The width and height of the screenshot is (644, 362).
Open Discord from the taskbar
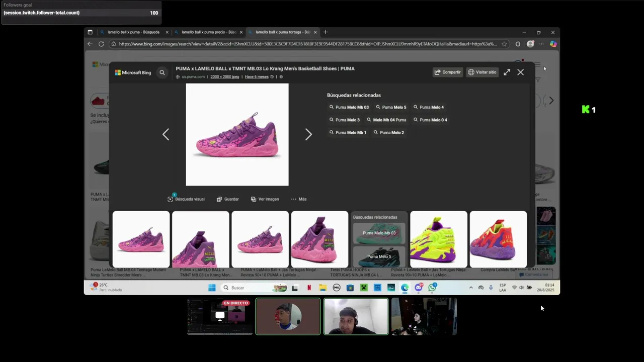tap(418, 288)
